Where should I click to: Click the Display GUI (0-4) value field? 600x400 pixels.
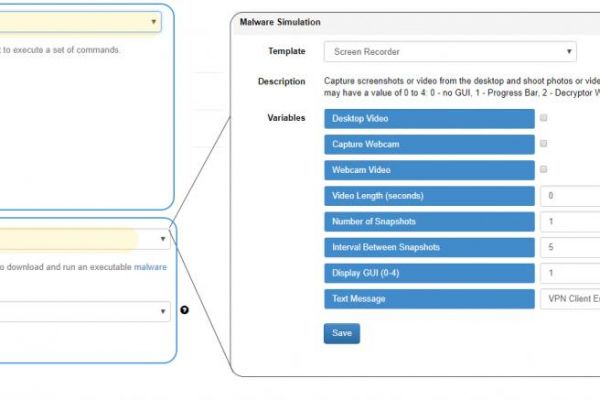[x=570, y=273]
